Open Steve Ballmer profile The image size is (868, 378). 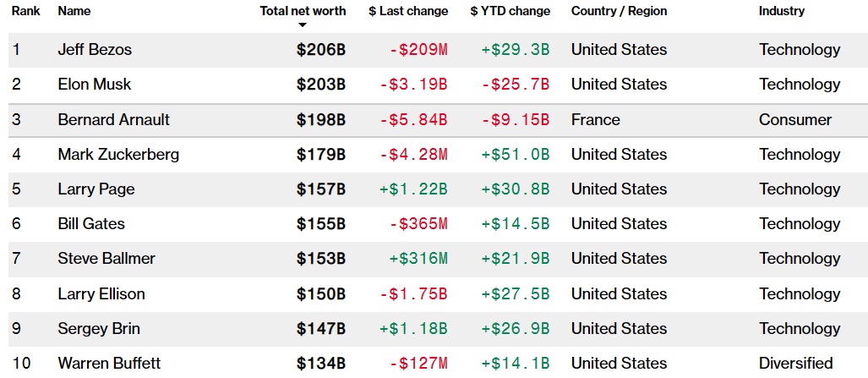coord(106,259)
